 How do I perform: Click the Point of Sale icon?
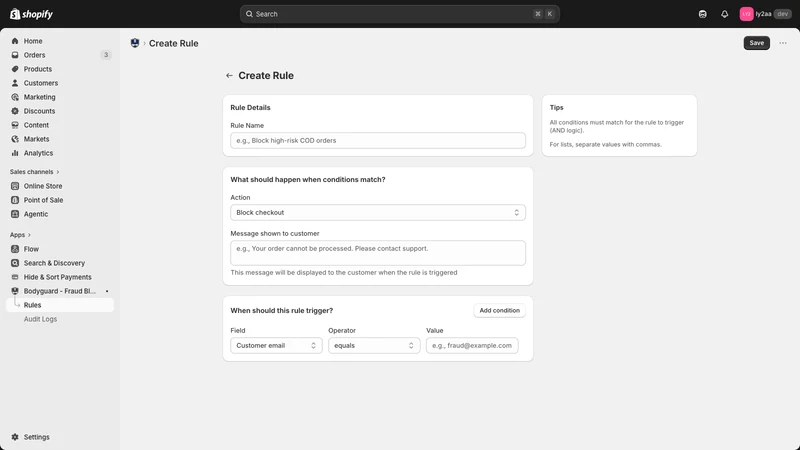click(x=15, y=200)
